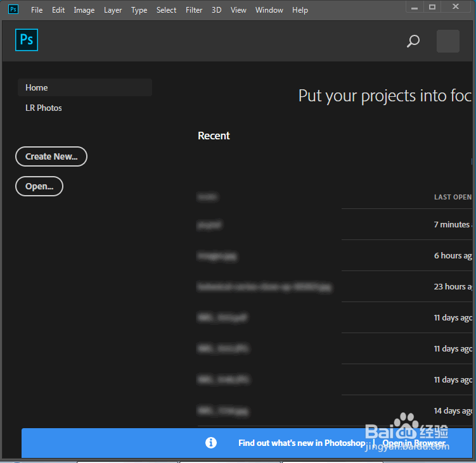Open the file opened 7 minutes ago
476x463 pixels.
click(x=335, y=224)
